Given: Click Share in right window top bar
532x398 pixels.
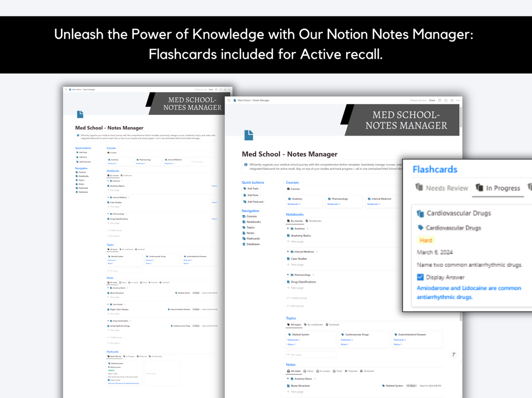Looking at the screenshot, I should click(x=432, y=101).
